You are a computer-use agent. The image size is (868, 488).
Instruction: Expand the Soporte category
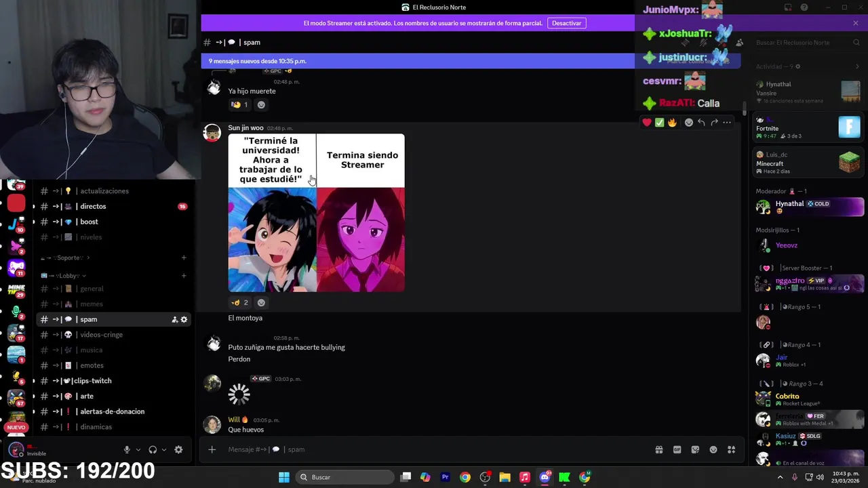click(66, 258)
